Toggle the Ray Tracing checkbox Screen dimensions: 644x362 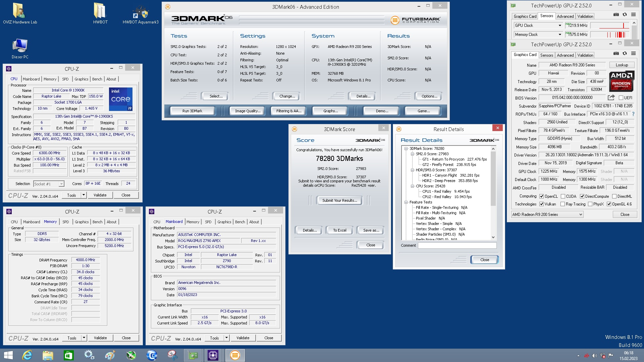(x=562, y=204)
